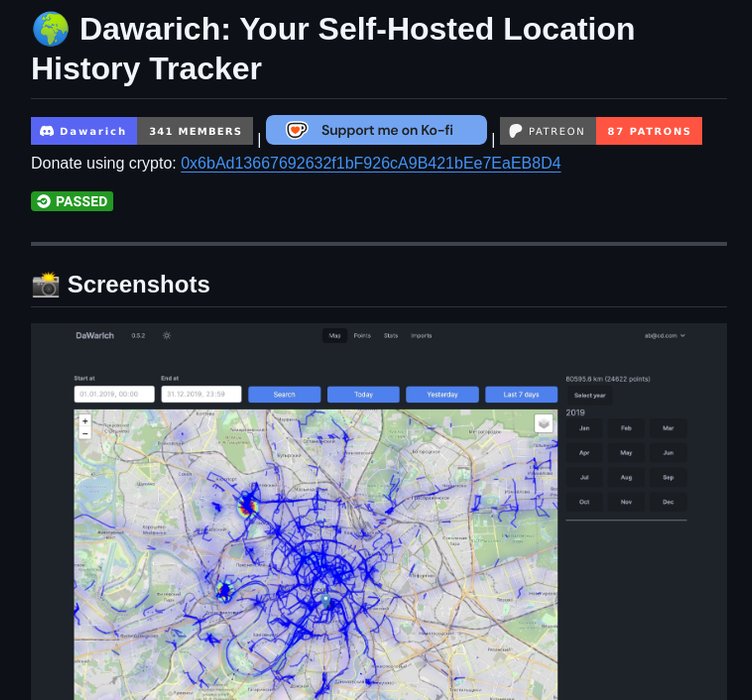Click the Last 7 days button

[521, 394]
